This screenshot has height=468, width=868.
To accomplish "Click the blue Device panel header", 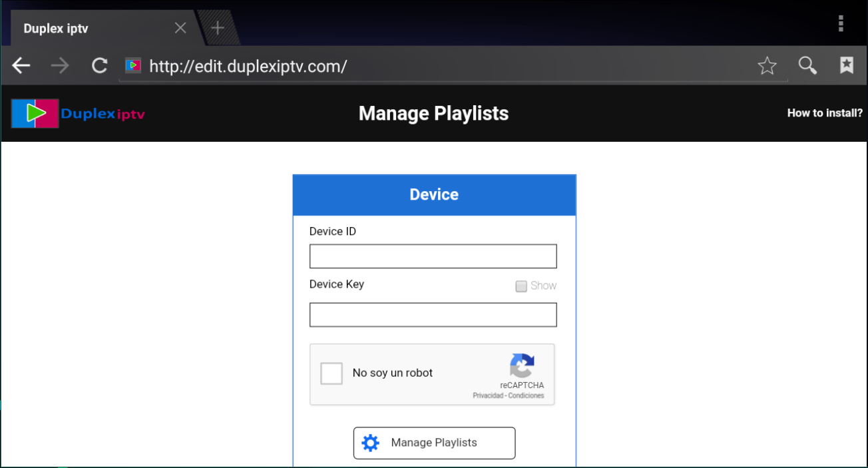I will pyautogui.click(x=434, y=195).
